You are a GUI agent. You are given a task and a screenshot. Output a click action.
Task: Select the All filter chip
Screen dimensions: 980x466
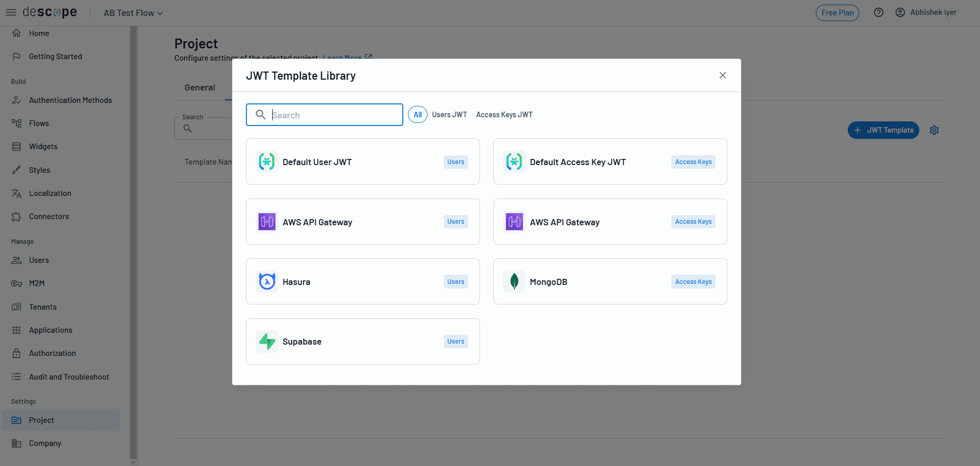417,114
